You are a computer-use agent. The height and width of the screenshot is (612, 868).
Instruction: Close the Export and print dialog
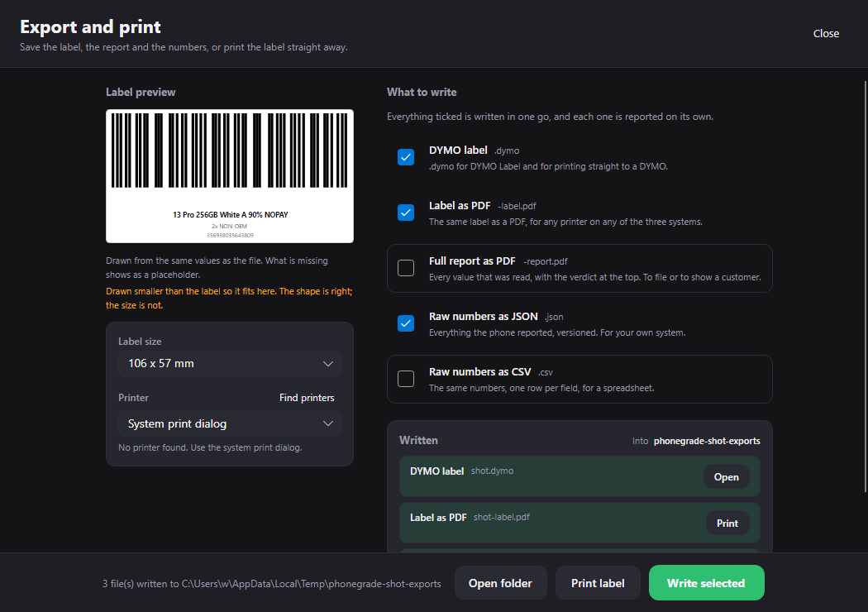tap(826, 34)
